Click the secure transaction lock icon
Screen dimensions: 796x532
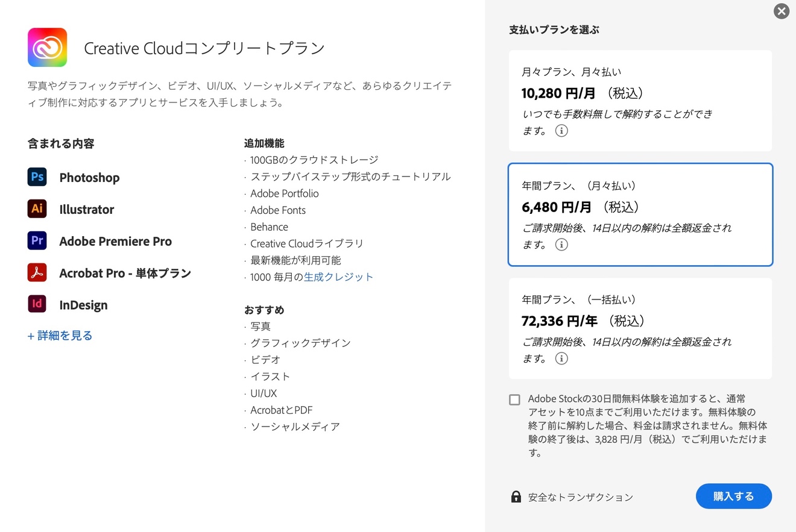(516, 497)
